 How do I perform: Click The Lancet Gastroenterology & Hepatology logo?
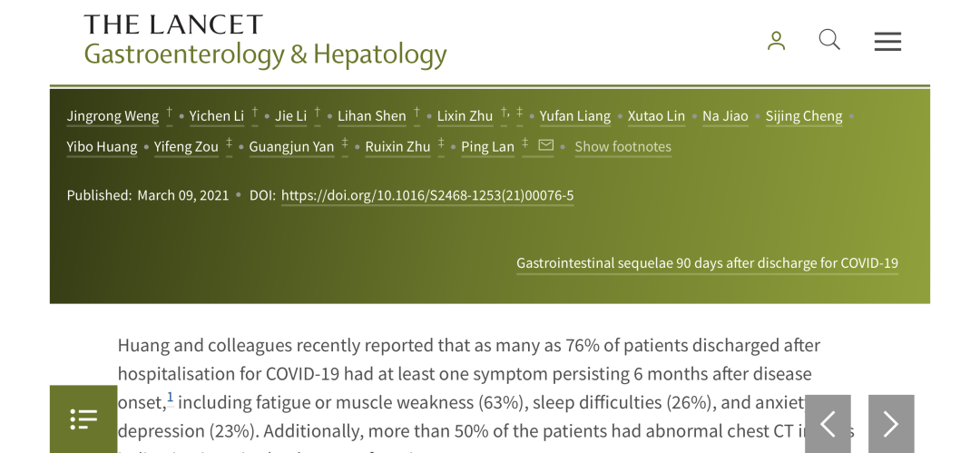tap(265, 41)
